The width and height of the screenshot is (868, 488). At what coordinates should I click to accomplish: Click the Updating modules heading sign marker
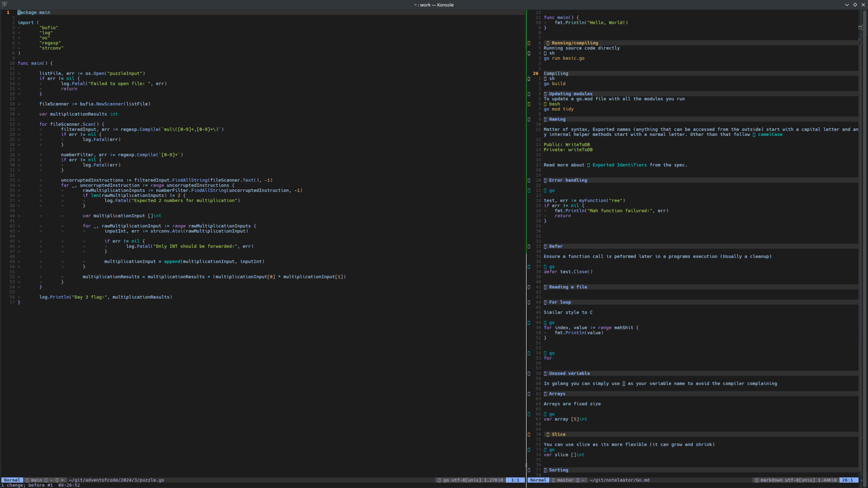pos(529,94)
